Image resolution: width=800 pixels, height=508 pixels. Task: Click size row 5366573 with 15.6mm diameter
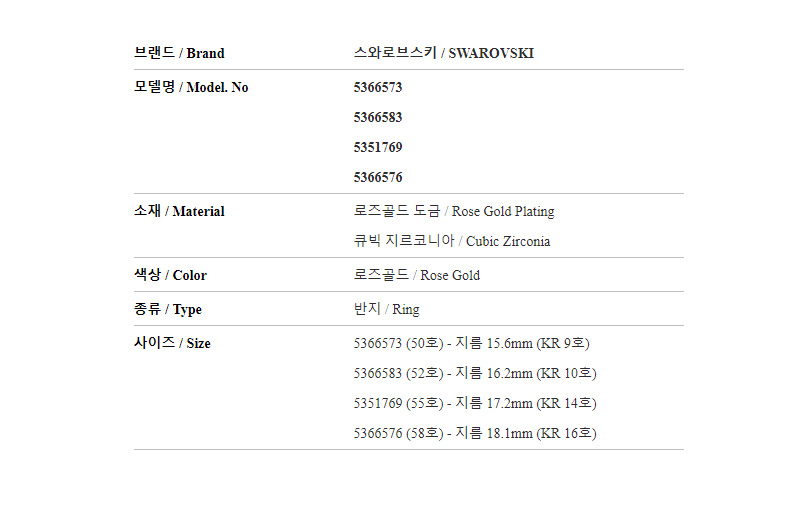click(x=471, y=343)
